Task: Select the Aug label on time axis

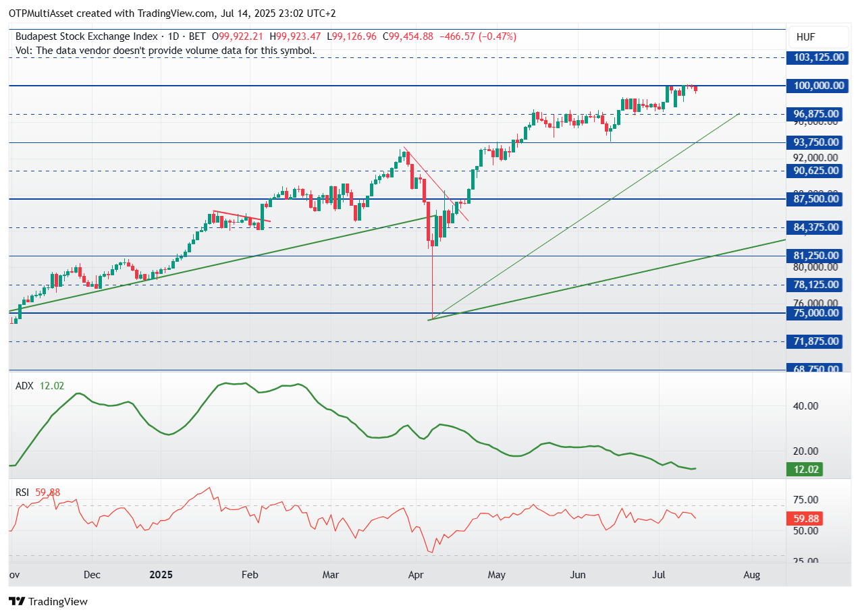Action: point(751,575)
